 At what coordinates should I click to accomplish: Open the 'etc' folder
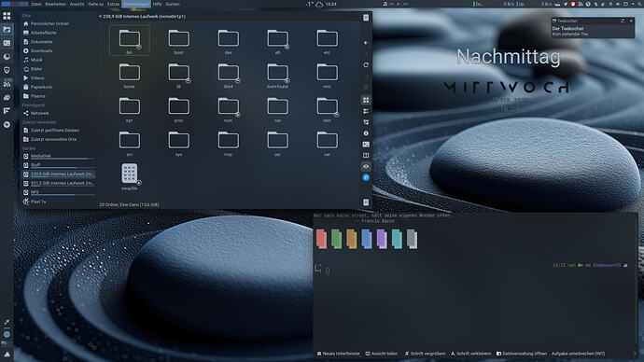click(327, 42)
